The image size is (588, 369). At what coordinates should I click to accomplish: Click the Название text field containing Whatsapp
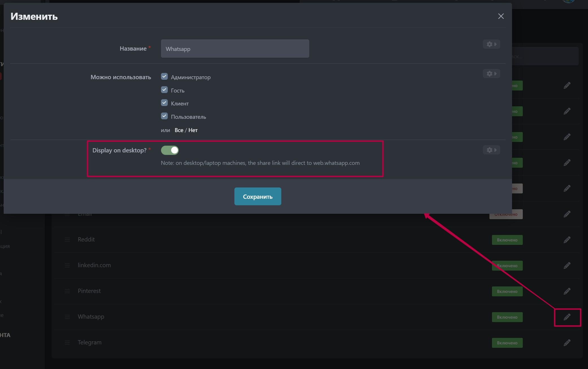coord(235,49)
